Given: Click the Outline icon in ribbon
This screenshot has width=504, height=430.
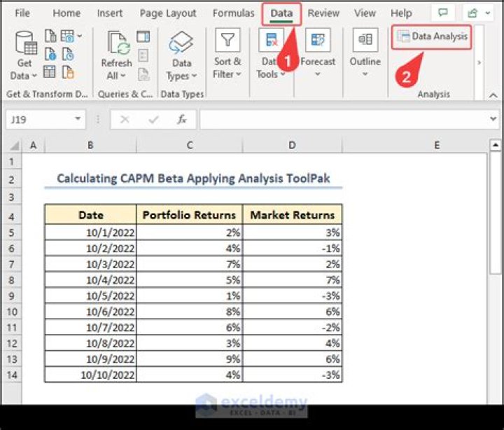Looking at the screenshot, I should [x=365, y=41].
